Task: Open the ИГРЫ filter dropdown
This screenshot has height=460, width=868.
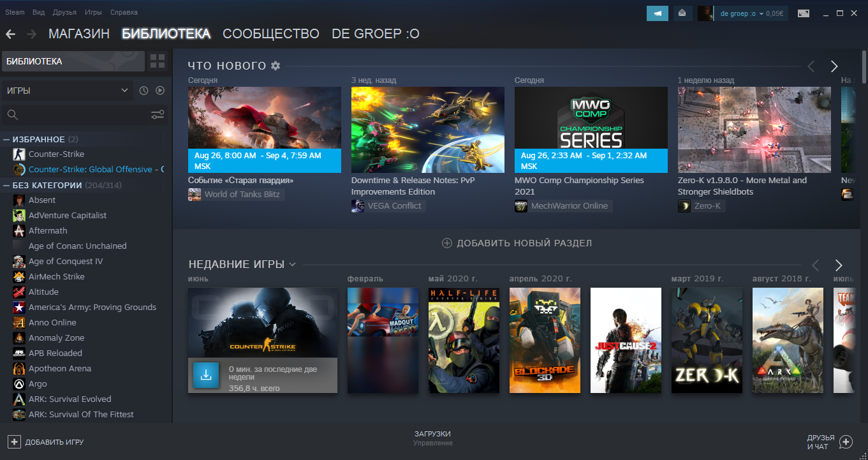Action: click(68, 91)
